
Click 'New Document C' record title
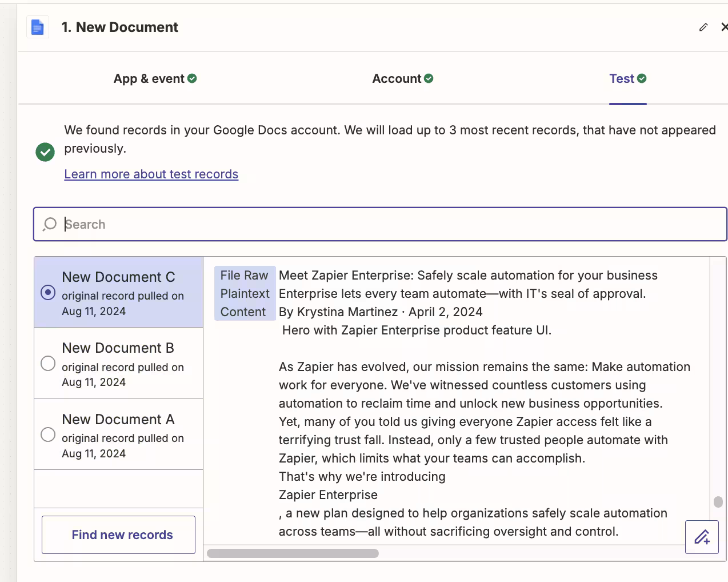(118, 277)
